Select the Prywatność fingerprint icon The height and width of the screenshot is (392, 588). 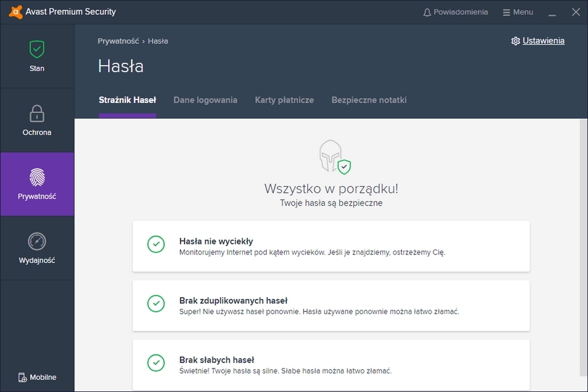click(x=36, y=177)
